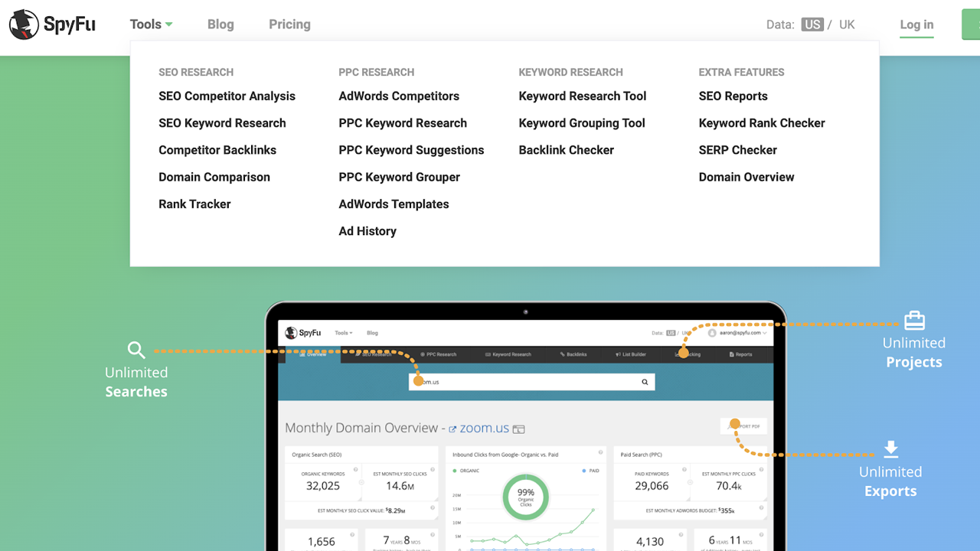The width and height of the screenshot is (980, 551).
Task: Click the Est Monthly SEO Clicks 14.6M value
Action: 400,486
